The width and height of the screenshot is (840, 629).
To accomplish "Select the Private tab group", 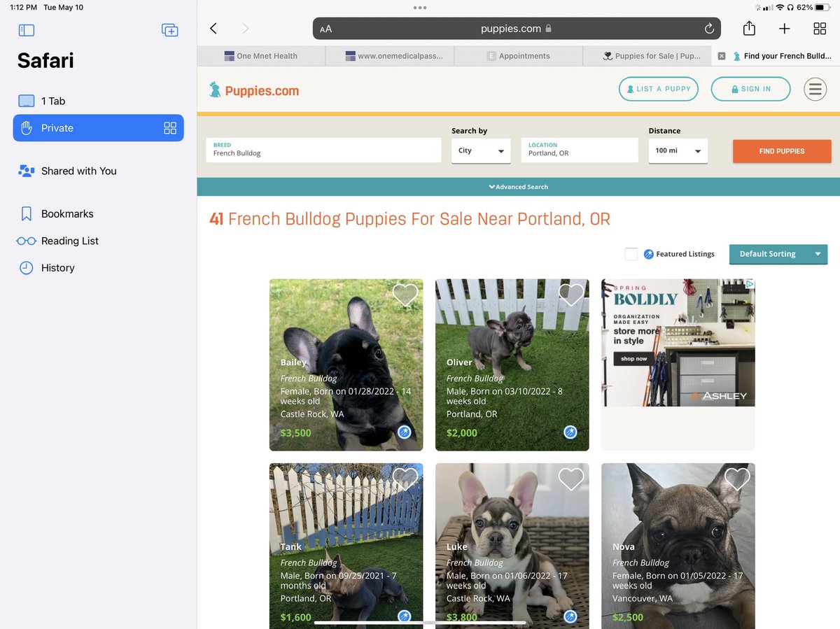I will coord(99,128).
